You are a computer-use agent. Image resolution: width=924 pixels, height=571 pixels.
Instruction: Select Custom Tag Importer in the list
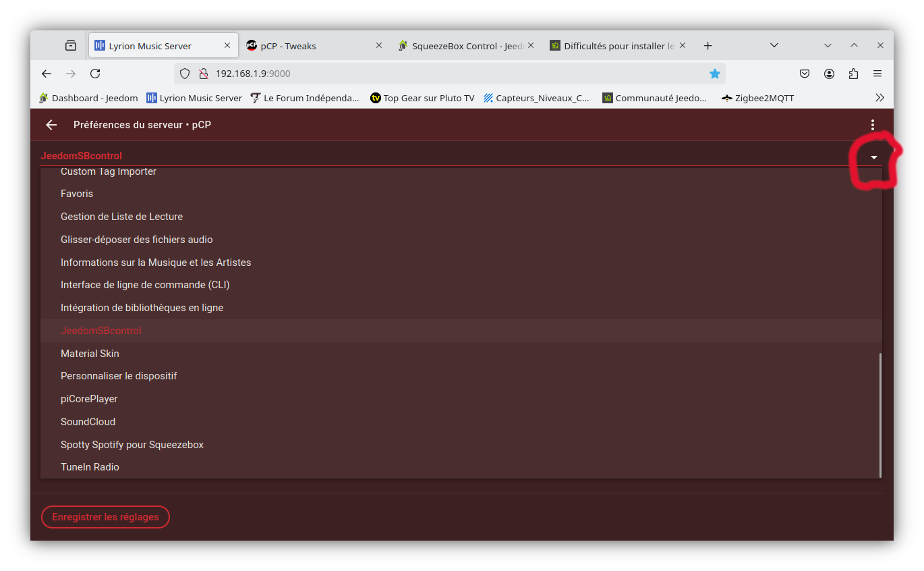[461, 171]
